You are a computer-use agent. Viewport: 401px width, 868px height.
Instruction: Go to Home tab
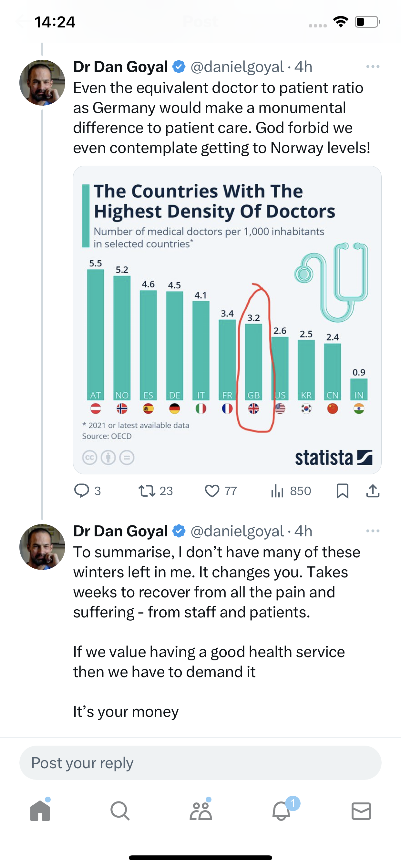[40, 810]
